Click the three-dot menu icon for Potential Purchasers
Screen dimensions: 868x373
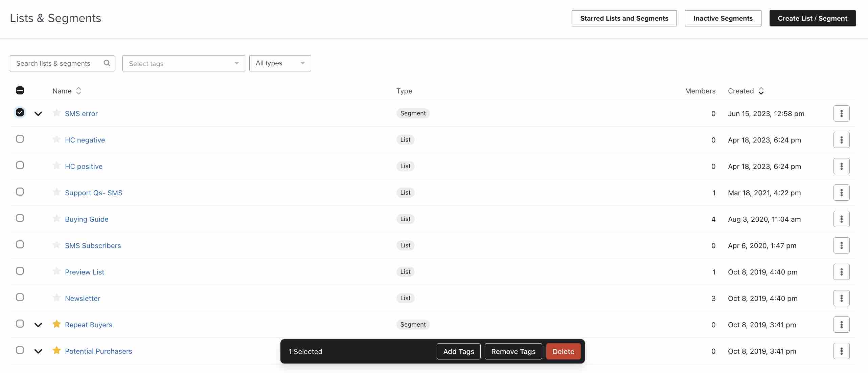click(841, 351)
